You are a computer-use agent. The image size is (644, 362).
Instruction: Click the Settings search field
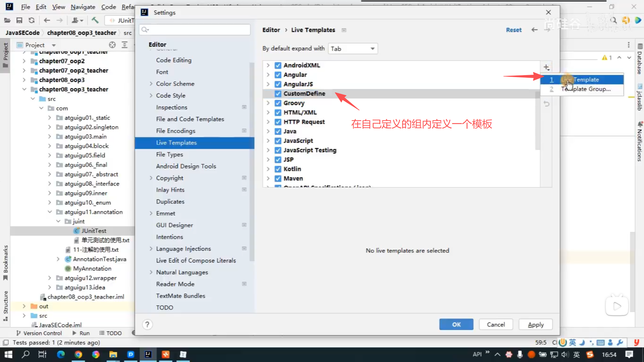point(195,29)
